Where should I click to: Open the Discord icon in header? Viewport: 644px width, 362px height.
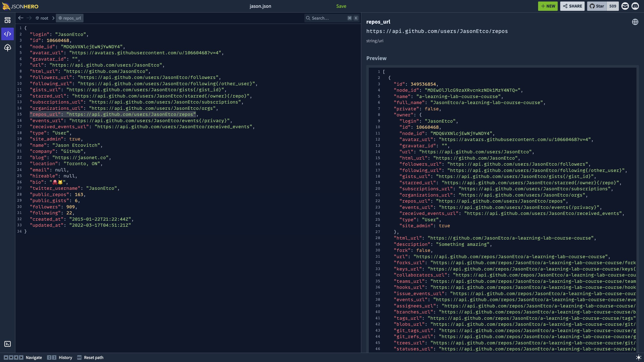click(635, 6)
